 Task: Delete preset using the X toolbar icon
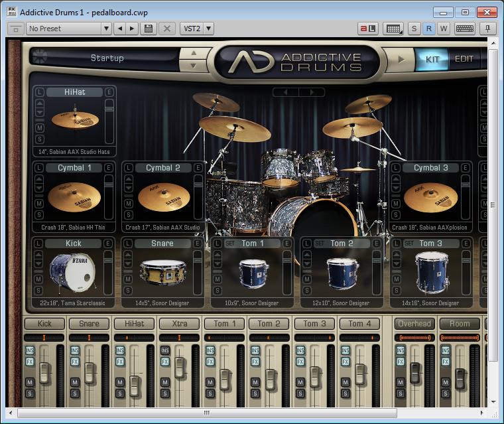pyautogui.click(x=167, y=29)
